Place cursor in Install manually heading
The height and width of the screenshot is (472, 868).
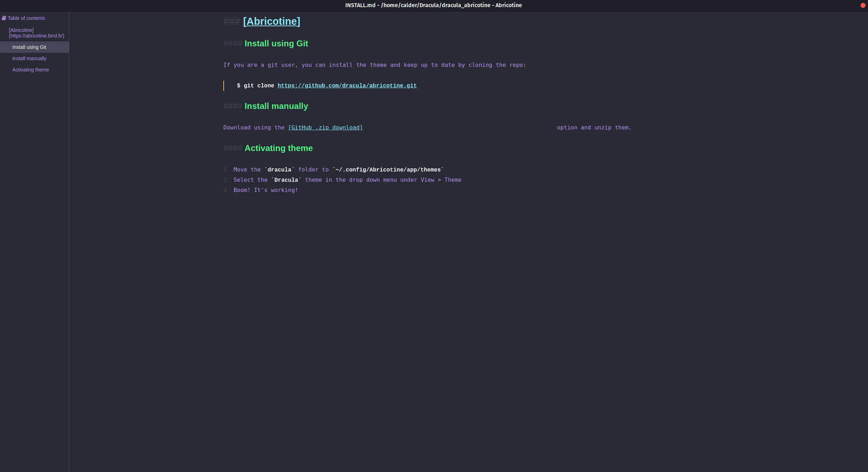pos(276,106)
